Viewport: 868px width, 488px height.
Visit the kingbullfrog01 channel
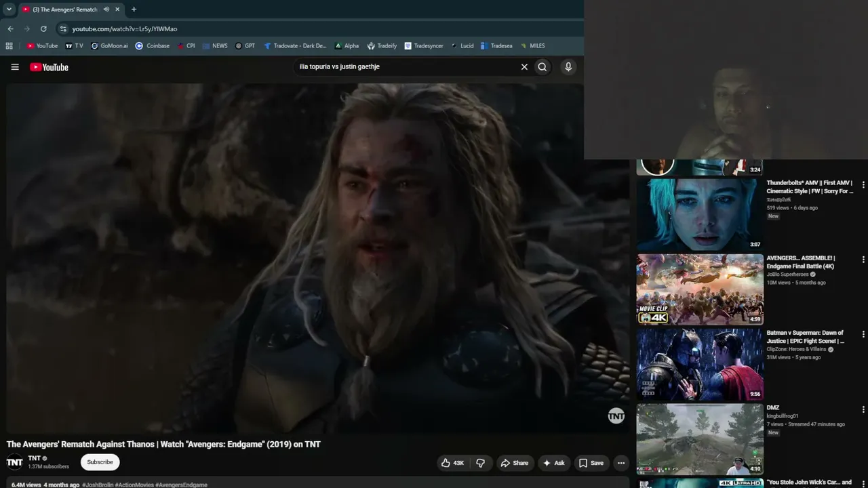click(x=783, y=416)
